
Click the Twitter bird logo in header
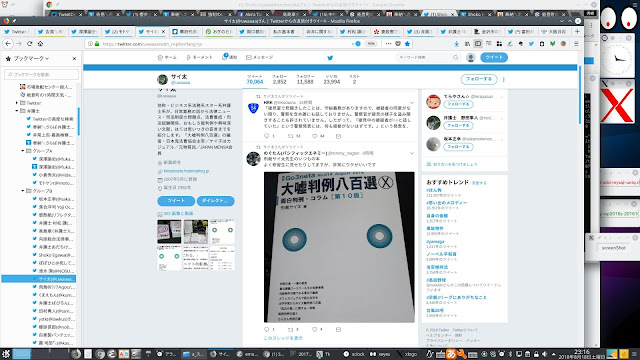tap(330, 58)
